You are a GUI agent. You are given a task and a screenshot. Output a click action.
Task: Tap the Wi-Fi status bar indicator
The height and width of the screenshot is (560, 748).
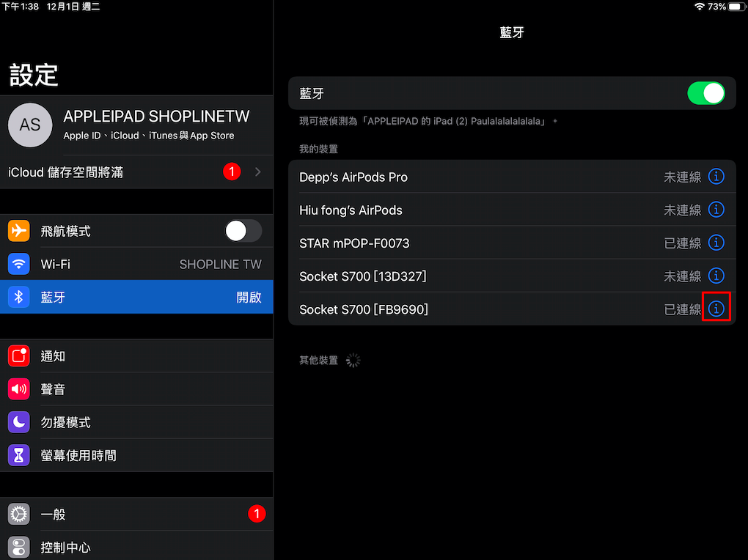(700, 7)
